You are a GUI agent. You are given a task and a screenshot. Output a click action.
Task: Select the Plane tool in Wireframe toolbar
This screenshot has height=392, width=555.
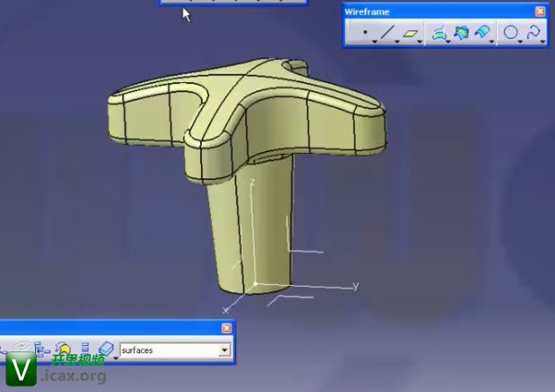coord(410,33)
